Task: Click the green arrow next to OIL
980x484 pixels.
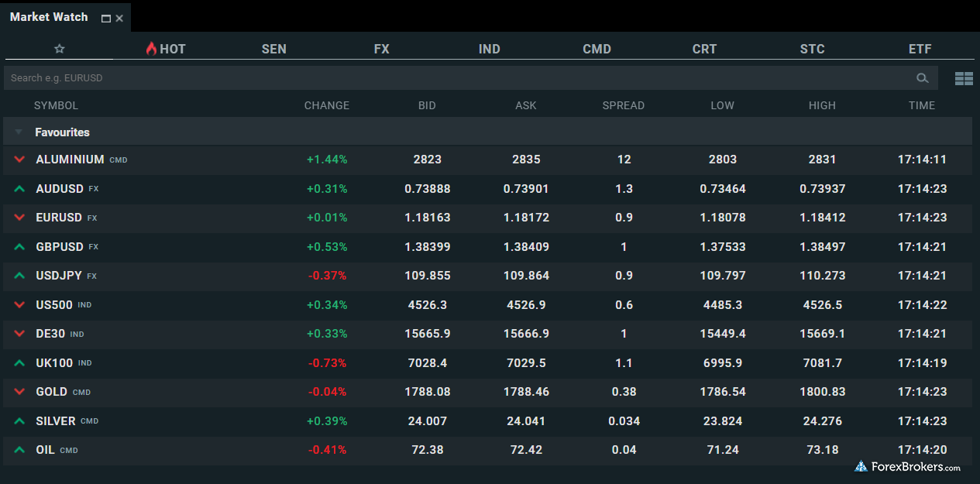Action: (19, 450)
